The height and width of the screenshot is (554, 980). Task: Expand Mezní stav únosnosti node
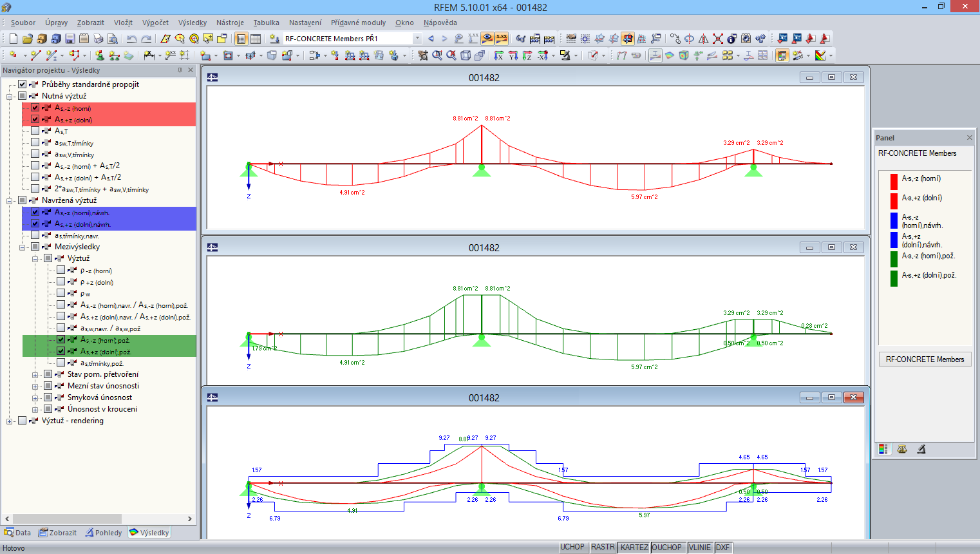(x=35, y=387)
